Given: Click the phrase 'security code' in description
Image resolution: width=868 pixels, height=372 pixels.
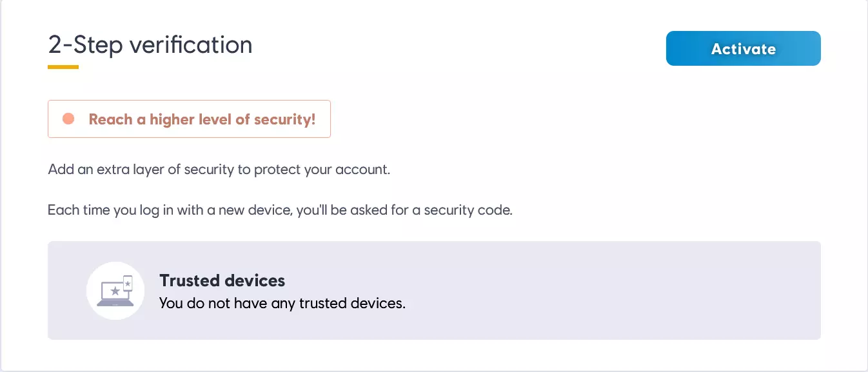Looking at the screenshot, I should pos(468,210).
